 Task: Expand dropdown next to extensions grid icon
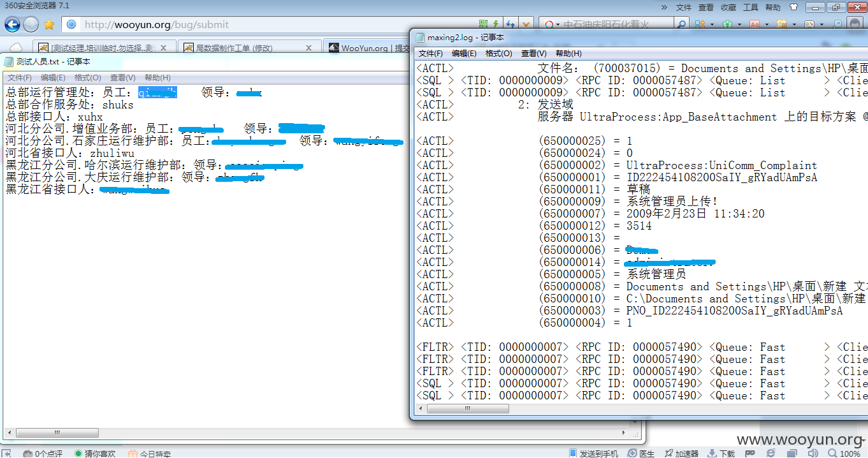point(711,25)
